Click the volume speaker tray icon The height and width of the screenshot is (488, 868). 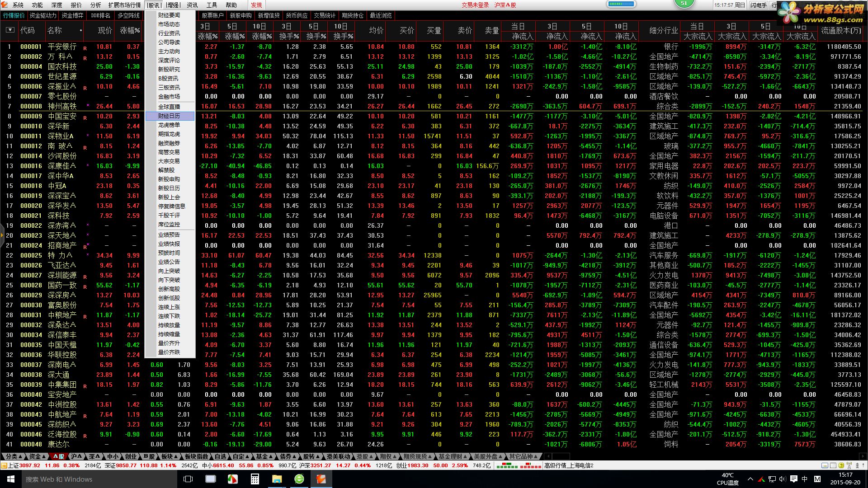pos(783,479)
